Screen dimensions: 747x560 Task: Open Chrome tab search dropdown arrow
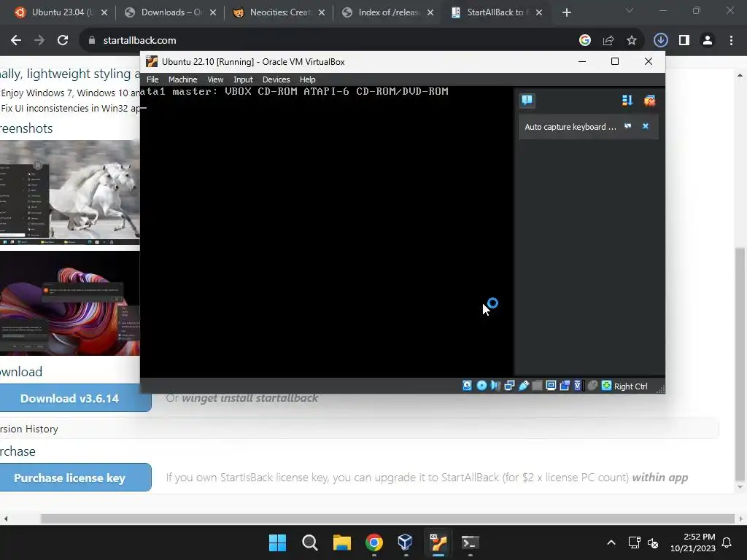tap(630, 10)
